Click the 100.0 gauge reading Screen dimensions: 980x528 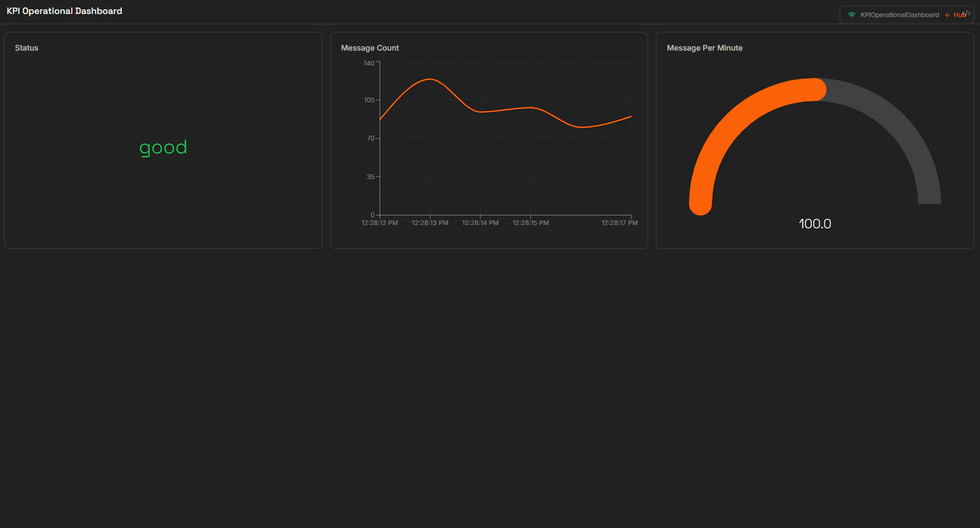point(815,223)
